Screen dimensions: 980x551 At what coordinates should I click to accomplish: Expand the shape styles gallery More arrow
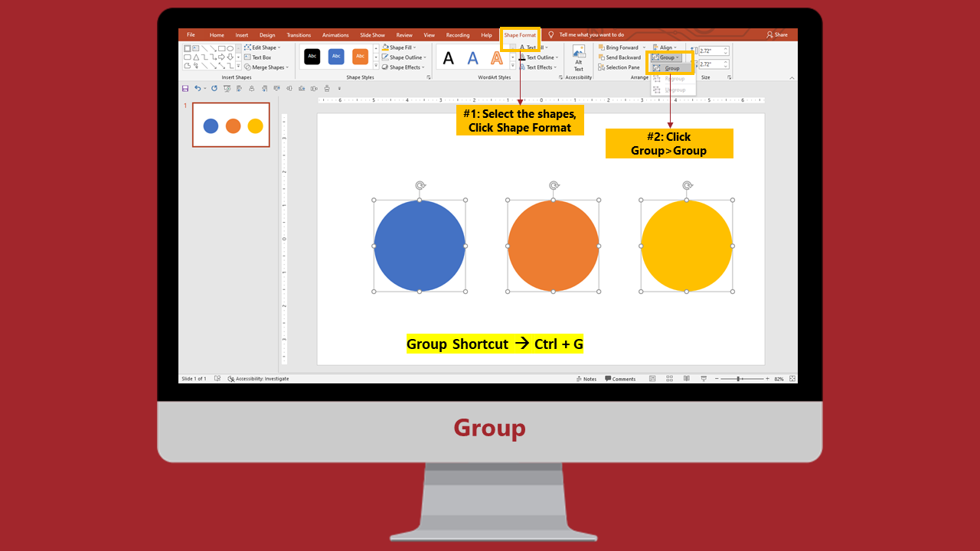pyautogui.click(x=376, y=67)
